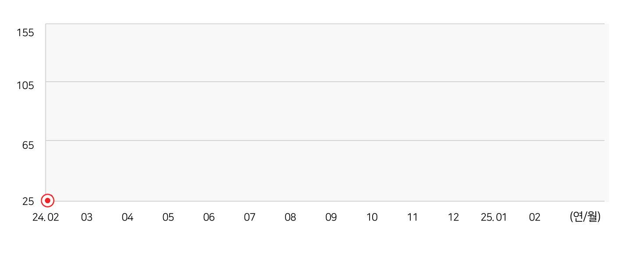Click the 105 y-axis value

(25, 85)
